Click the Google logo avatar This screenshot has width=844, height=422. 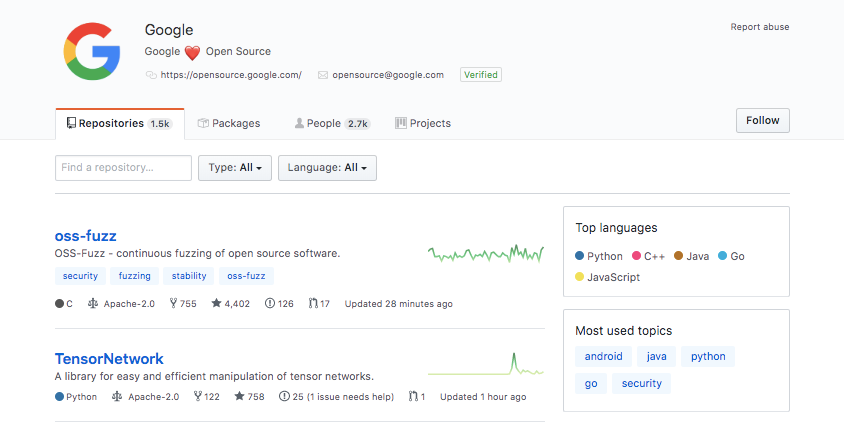[x=92, y=52]
